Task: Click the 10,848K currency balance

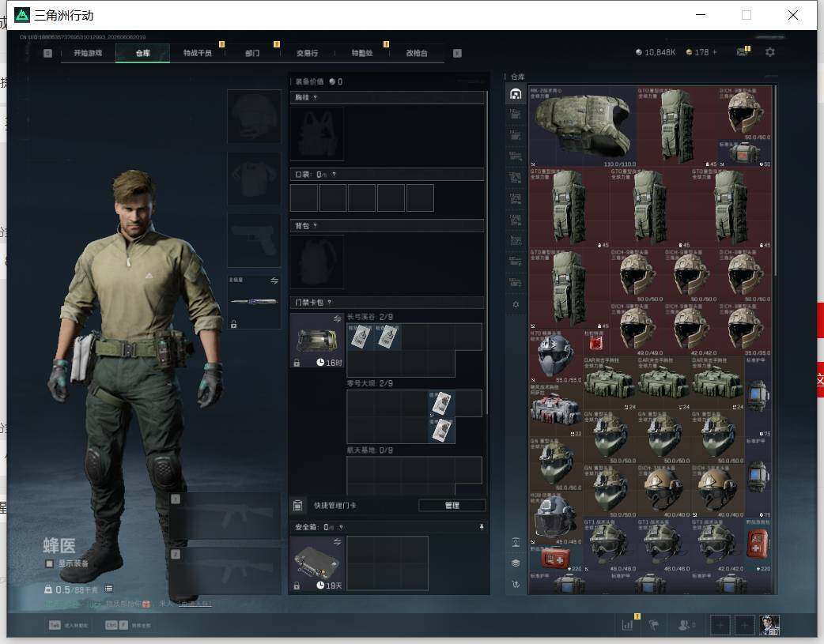Action: [656, 52]
